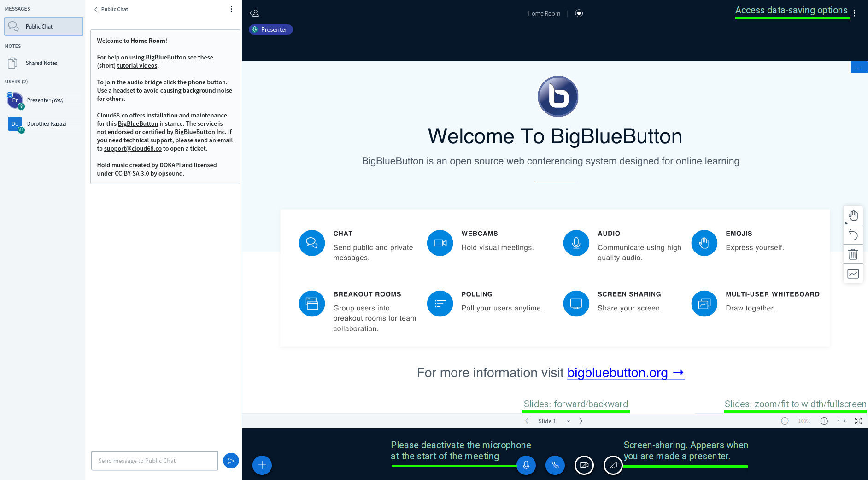The height and width of the screenshot is (480, 868).
Task: Fit slide to width
Action: pyautogui.click(x=841, y=421)
